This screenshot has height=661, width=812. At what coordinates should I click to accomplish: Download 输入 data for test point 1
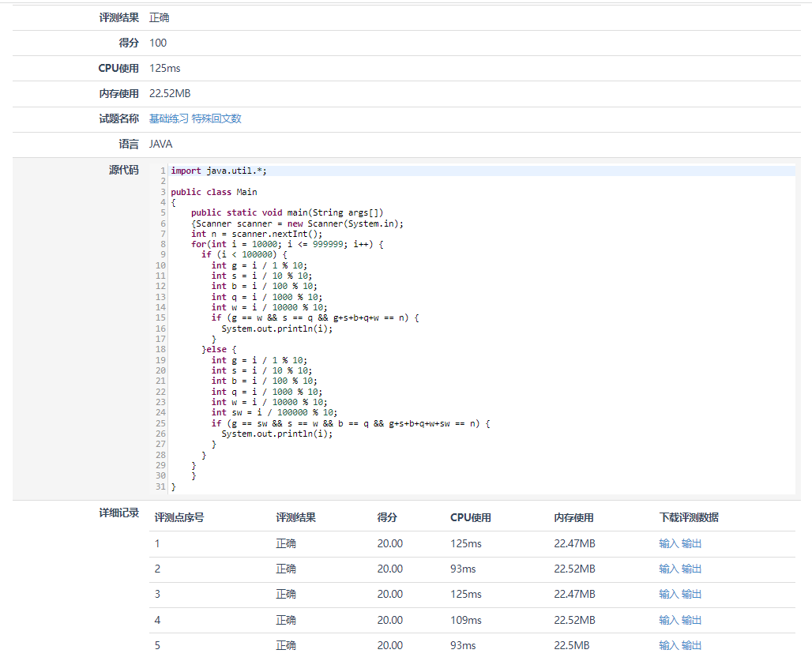coord(668,543)
